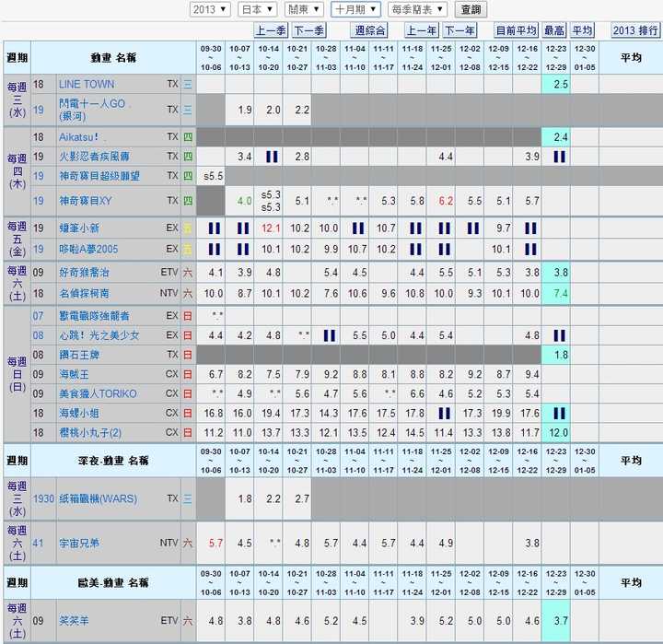Open the 41 time slot link for 宇宙兄弟
663x644 pixels.
39,543
